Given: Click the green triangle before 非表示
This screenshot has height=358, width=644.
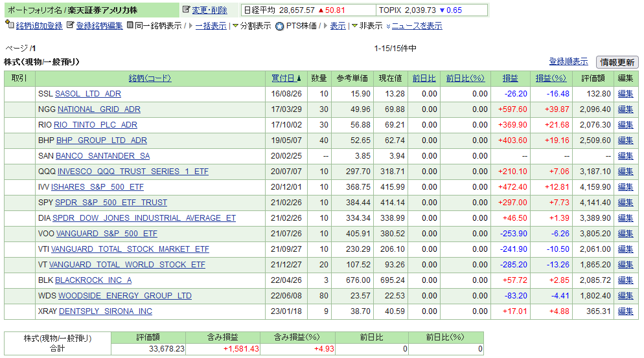Looking at the screenshot, I should pyautogui.click(x=354, y=26).
